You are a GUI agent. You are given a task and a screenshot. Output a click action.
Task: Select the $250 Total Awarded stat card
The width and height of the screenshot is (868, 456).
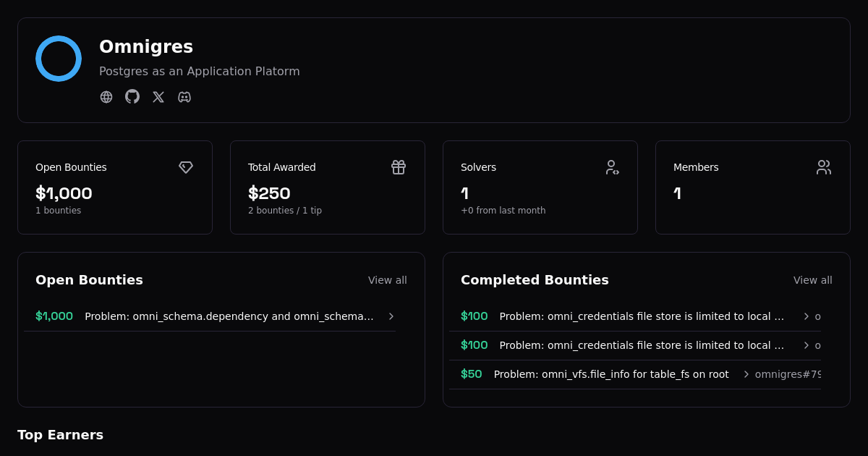pos(328,187)
